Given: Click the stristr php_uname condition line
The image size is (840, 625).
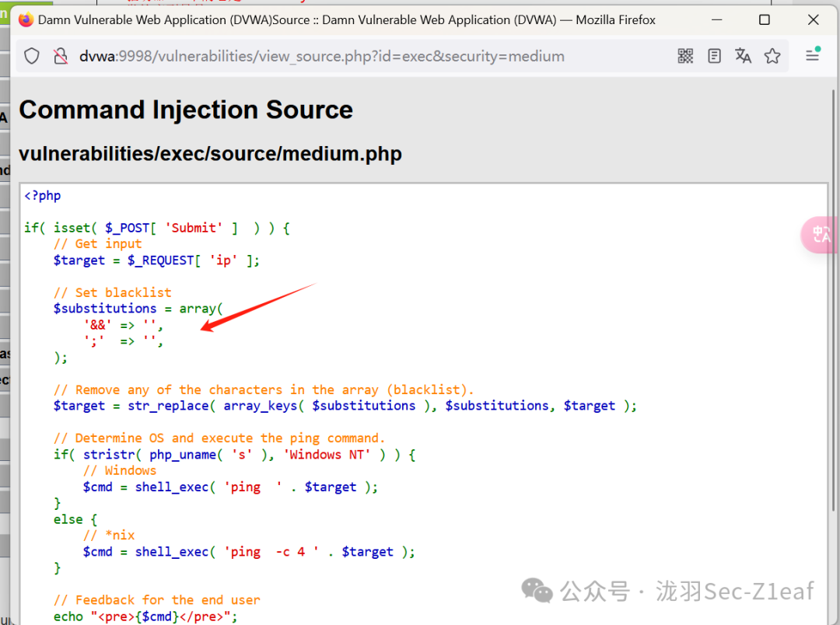Looking at the screenshot, I should coord(234,455).
